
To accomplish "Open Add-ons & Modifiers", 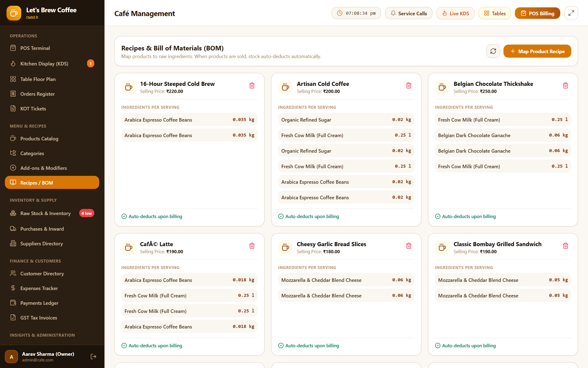I will coord(52,168).
